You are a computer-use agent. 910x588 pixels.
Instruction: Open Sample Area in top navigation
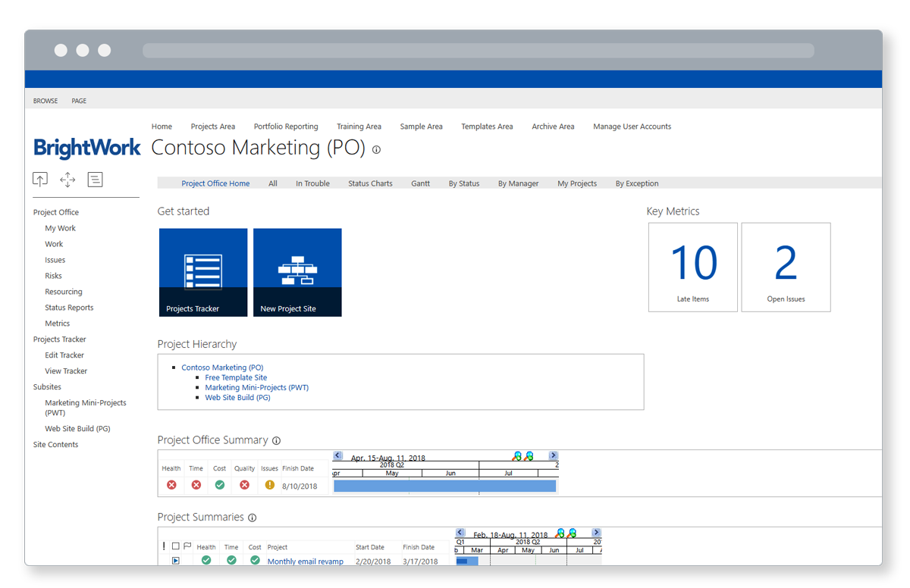[421, 127]
